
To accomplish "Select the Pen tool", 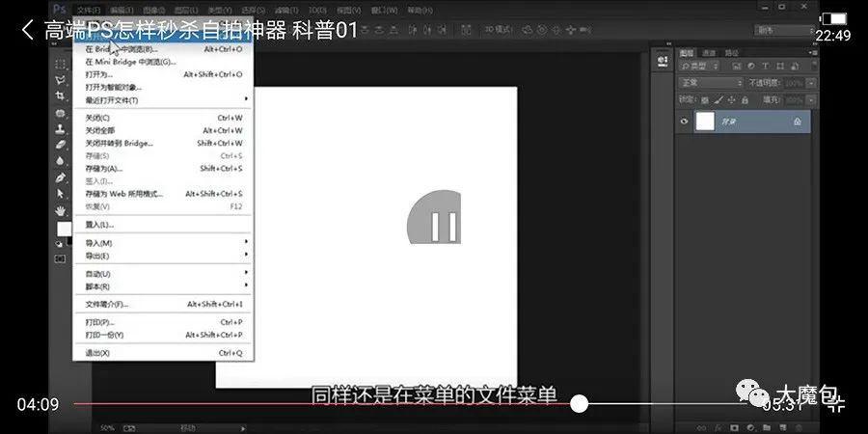I will point(61,177).
